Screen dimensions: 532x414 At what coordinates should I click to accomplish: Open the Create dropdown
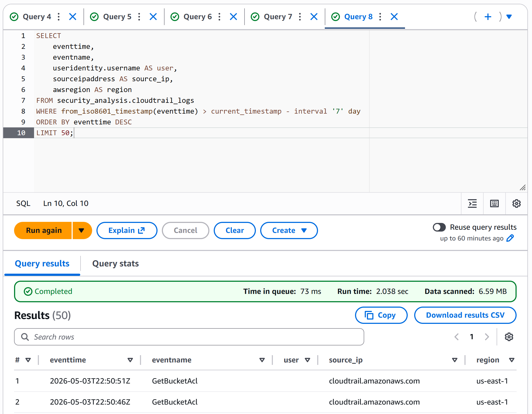pos(289,230)
